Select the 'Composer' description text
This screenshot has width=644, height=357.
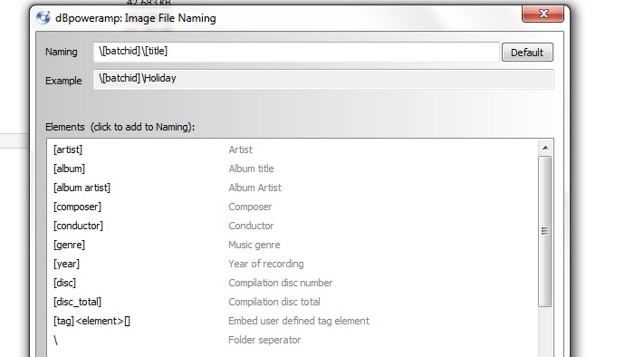[250, 207]
